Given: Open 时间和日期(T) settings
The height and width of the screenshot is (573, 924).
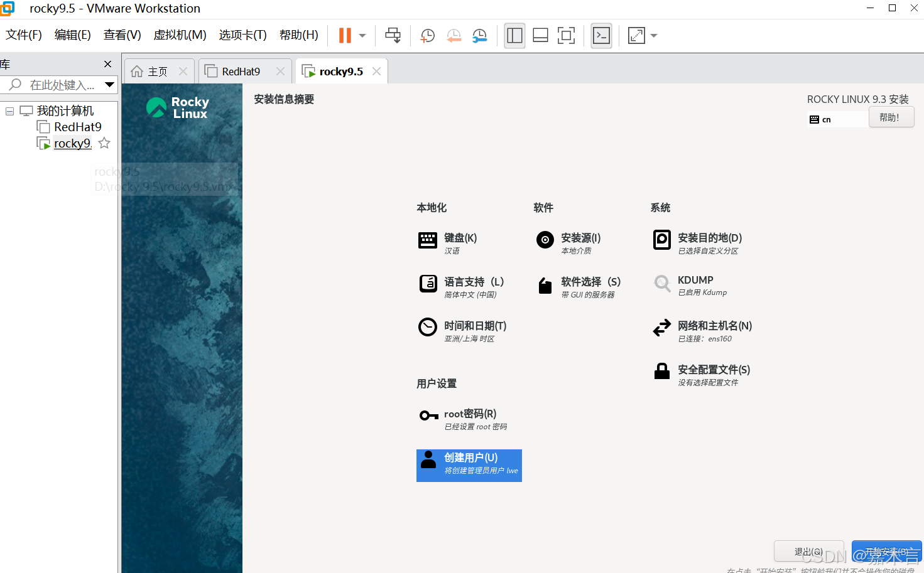Looking at the screenshot, I should (462, 330).
